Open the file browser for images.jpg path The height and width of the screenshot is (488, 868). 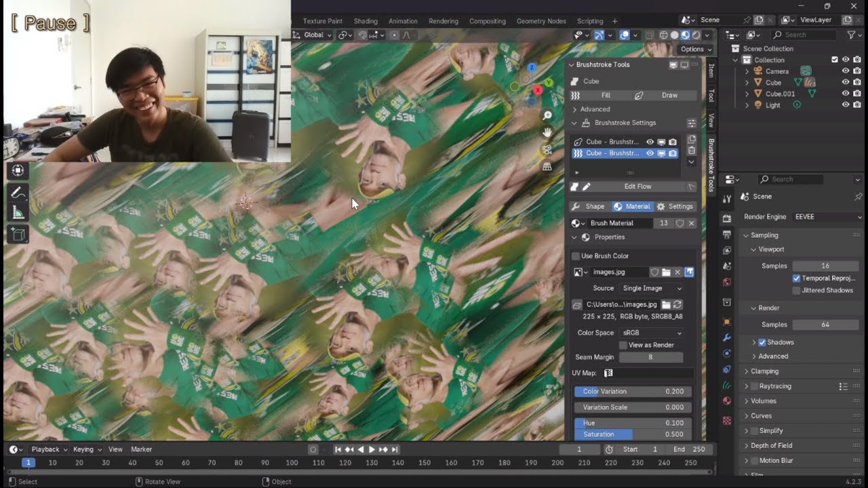[666, 305]
